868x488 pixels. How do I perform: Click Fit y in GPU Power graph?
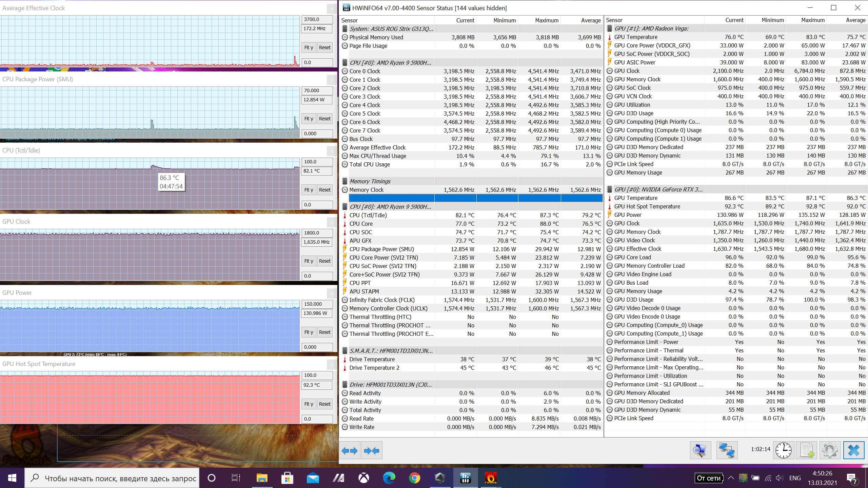(x=309, y=332)
